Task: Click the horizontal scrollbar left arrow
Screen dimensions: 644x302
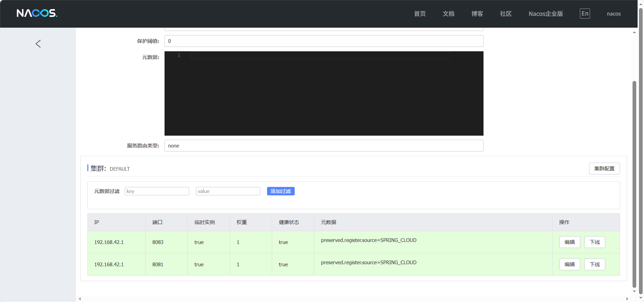Action: coord(80,299)
